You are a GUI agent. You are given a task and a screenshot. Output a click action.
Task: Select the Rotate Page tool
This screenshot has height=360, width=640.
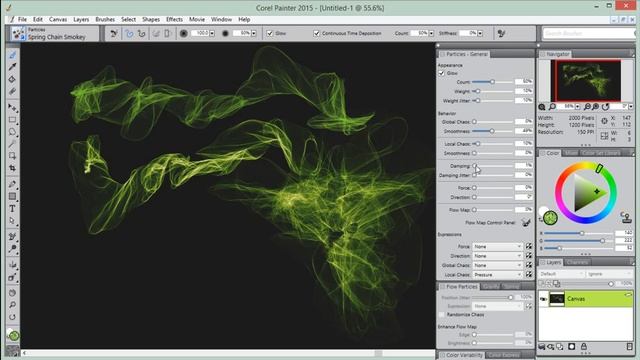12,317
